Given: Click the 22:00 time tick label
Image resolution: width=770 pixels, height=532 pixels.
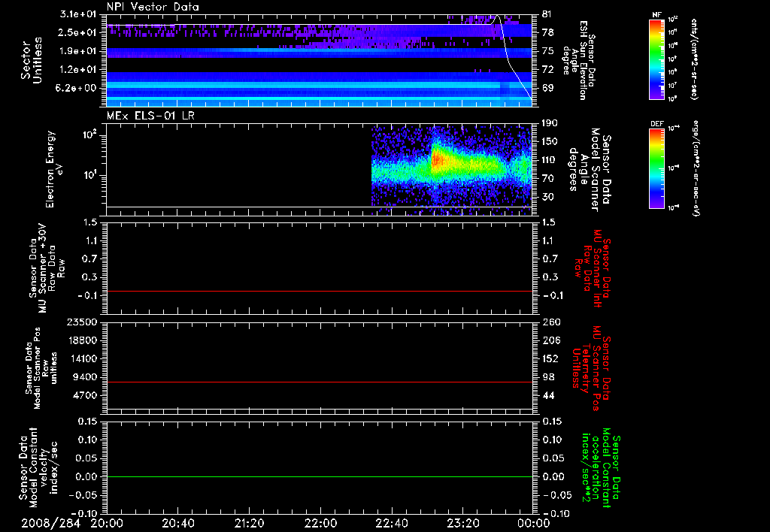Looking at the screenshot, I should [x=320, y=522].
